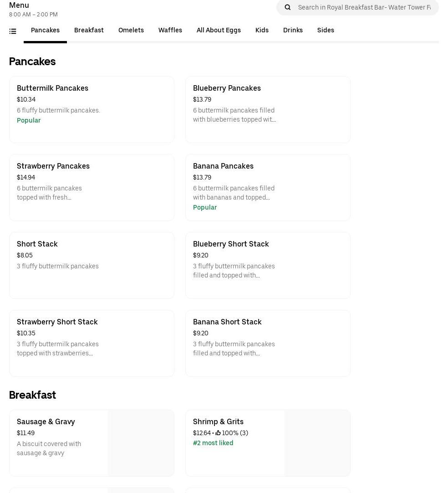Select the Banana Pancakes item

click(268, 187)
